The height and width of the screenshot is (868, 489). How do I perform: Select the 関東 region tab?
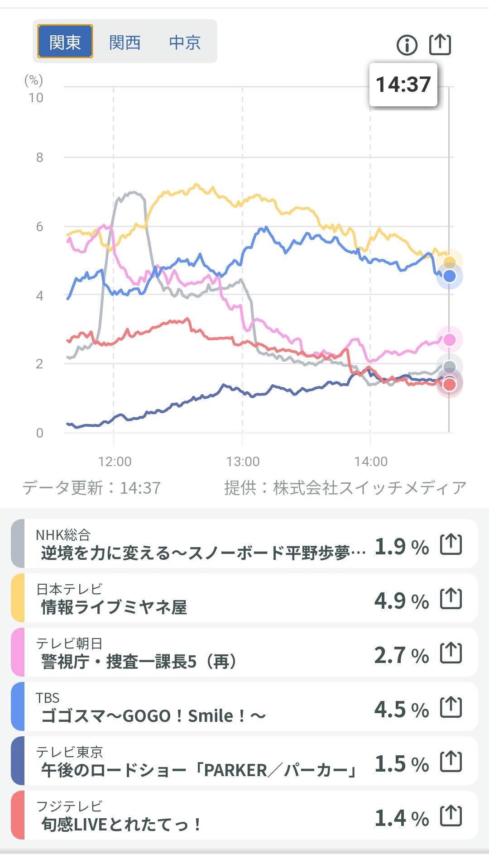pyautogui.click(x=65, y=42)
